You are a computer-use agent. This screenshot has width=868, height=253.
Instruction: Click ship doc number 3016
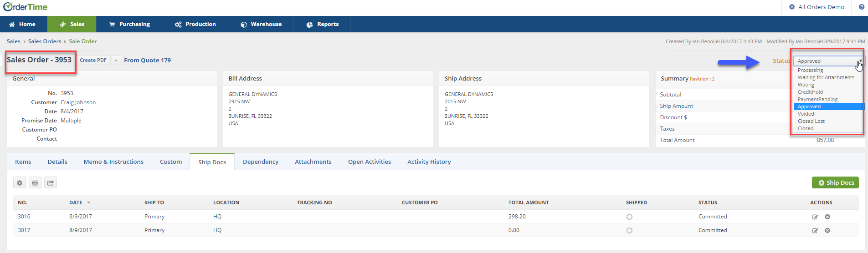pos(24,217)
